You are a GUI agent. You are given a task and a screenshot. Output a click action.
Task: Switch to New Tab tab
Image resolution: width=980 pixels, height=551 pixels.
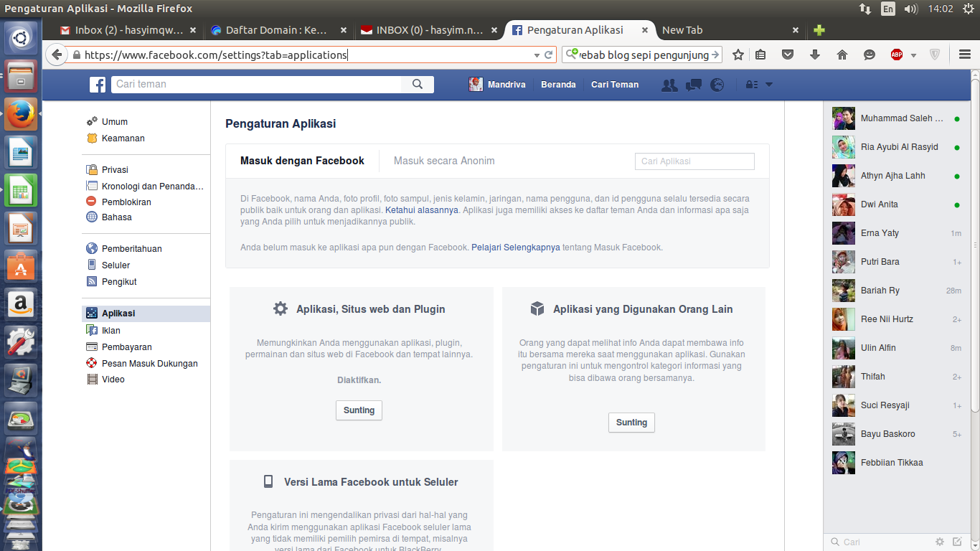point(730,30)
